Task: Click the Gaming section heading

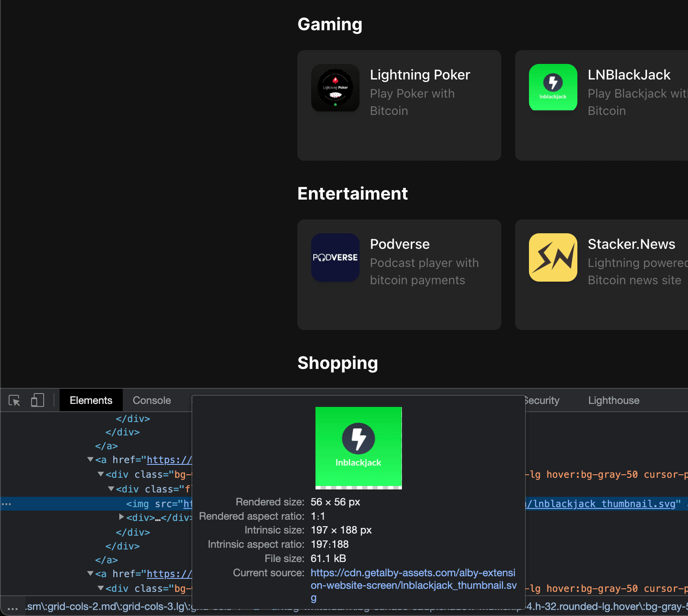Action: pos(330,25)
